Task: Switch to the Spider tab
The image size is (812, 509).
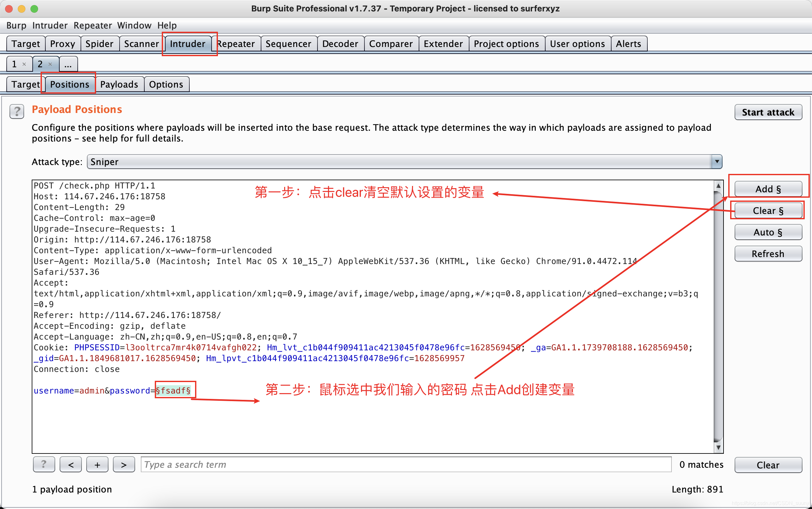Action: point(99,44)
